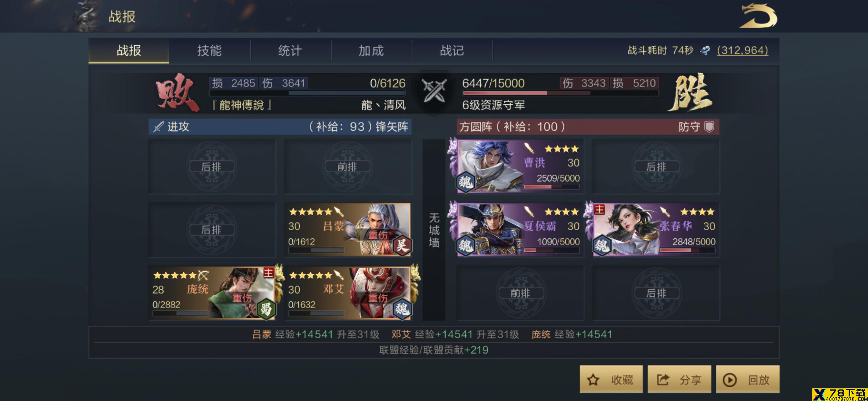
Task: Click the 魏 faction badge on 曹洪
Action: pos(465,182)
